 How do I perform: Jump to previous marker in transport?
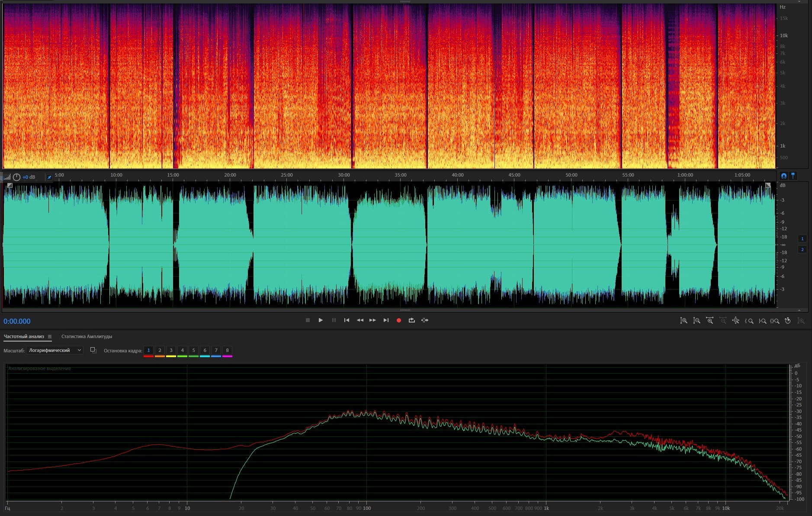pos(347,320)
